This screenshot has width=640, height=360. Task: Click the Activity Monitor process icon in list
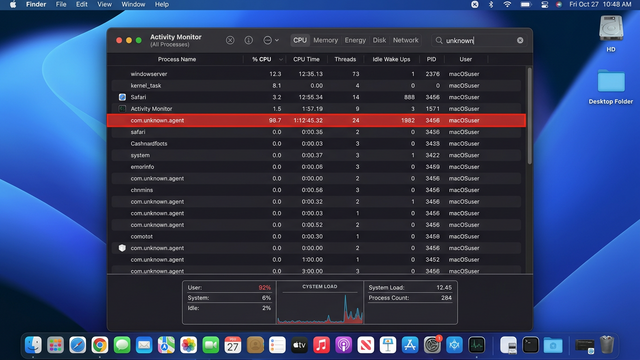122,109
